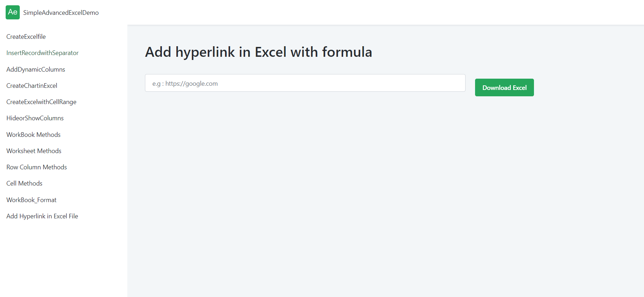Navigate to AddDynamicColumns
The width and height of the screenshot is (644, 297).
[35, 69]
